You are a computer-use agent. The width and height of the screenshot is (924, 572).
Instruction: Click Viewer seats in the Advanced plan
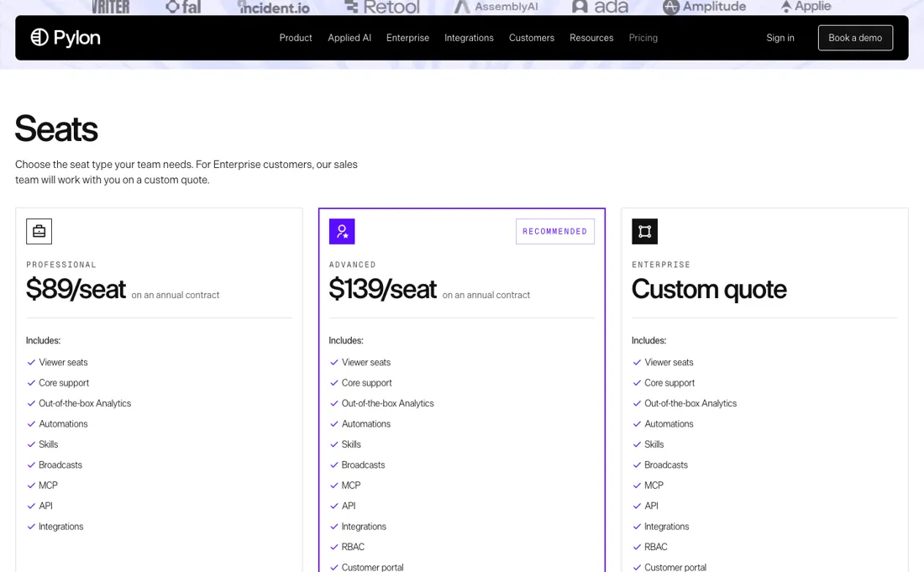tap(366, 362)
